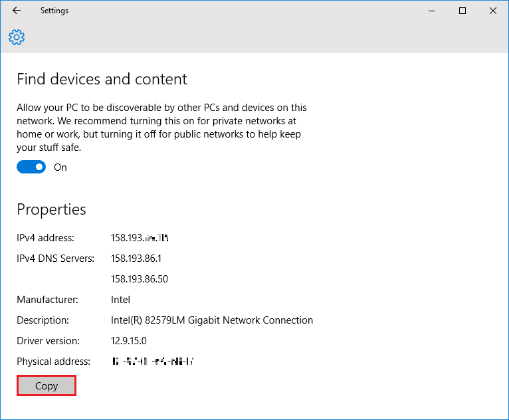Click the DNS server 158.193.86.1 entry
This screenshot has width=509, height=420.
point(136,259)
